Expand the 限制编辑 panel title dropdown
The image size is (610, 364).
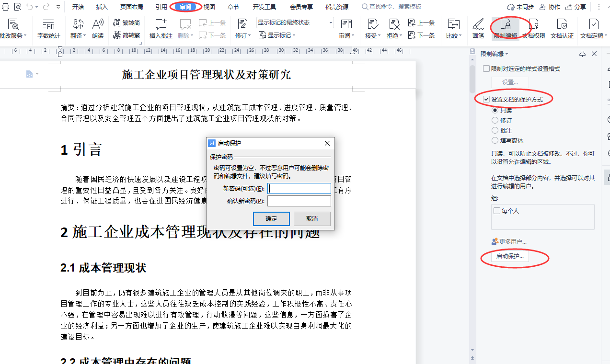pyautogui.click(x=495, y=54)
